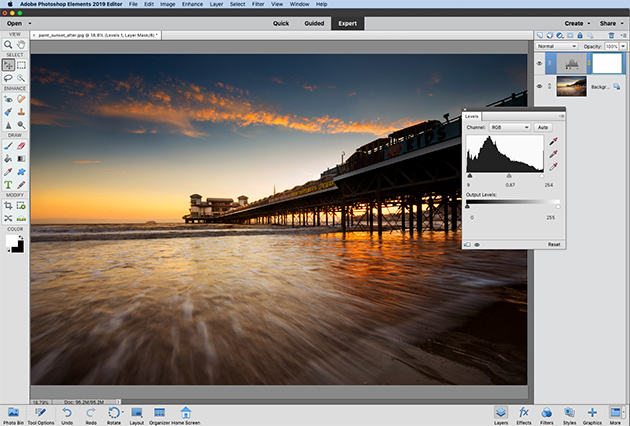630x426 pixels.
Task: Select the Color Picker eyedropper tool
Action: click(8, 172)
